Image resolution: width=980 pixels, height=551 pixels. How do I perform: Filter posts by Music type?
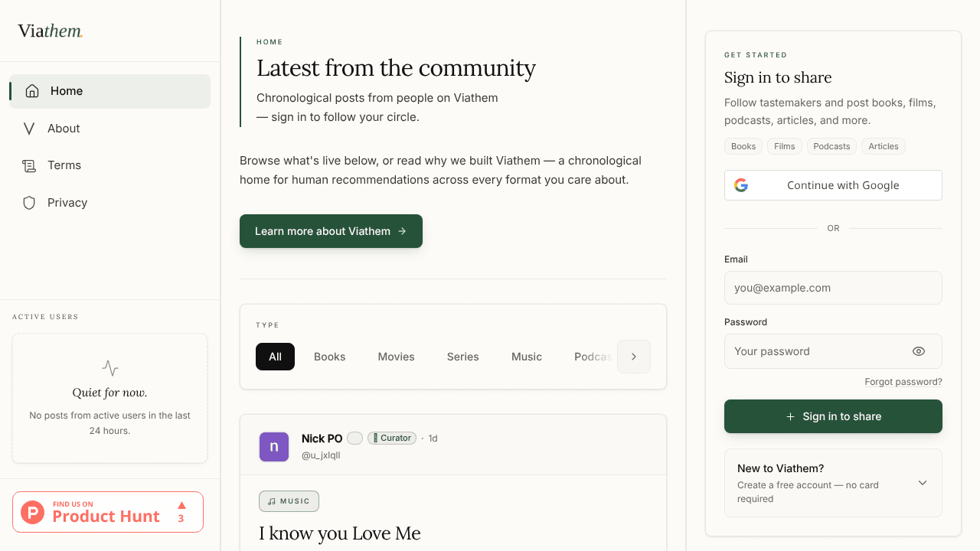(x=527, y=357)
